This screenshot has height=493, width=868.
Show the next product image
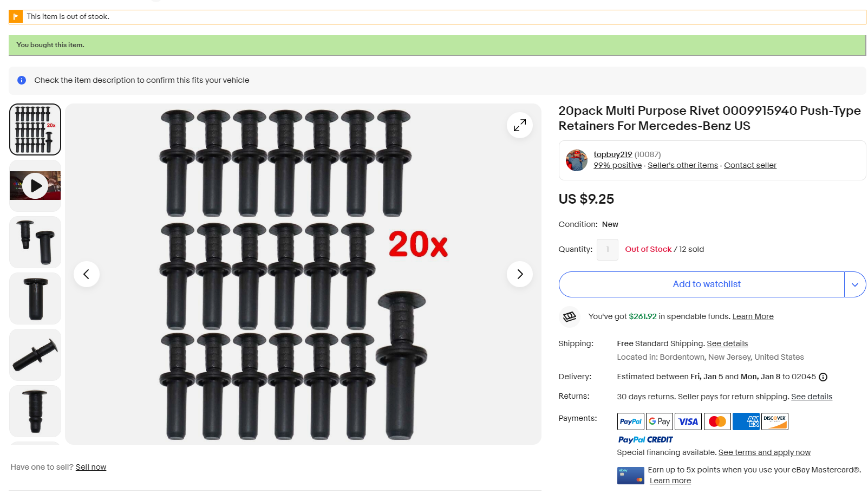tap(519, 274)
